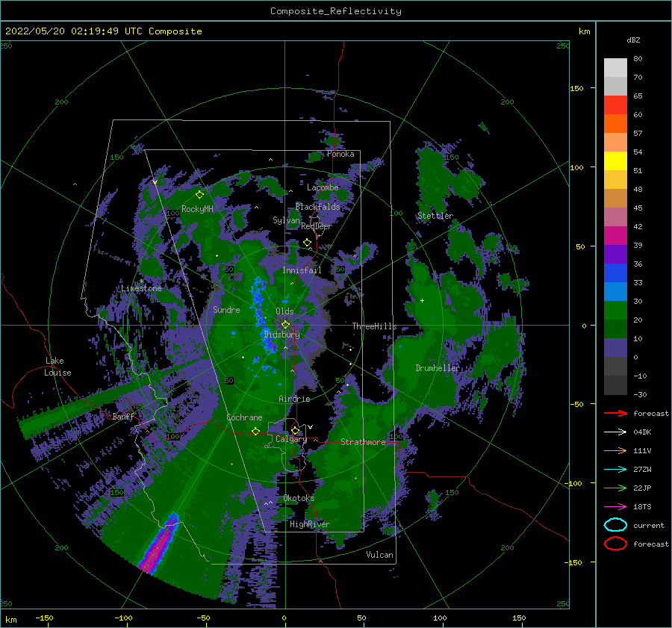The width and height of the screenshot is (672, 628).
Task: Click the Limestone label
Action: 141,288
